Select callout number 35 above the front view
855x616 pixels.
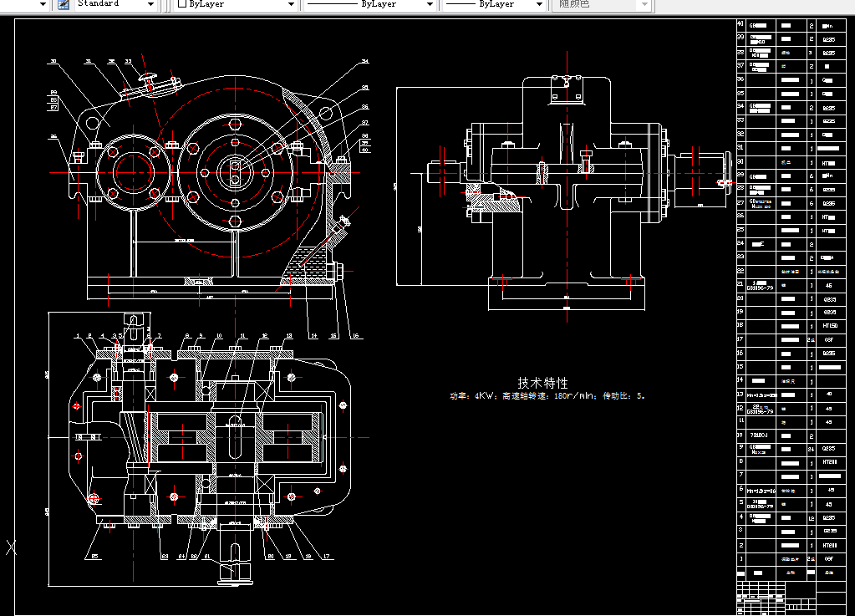click(x=364, y=87)
